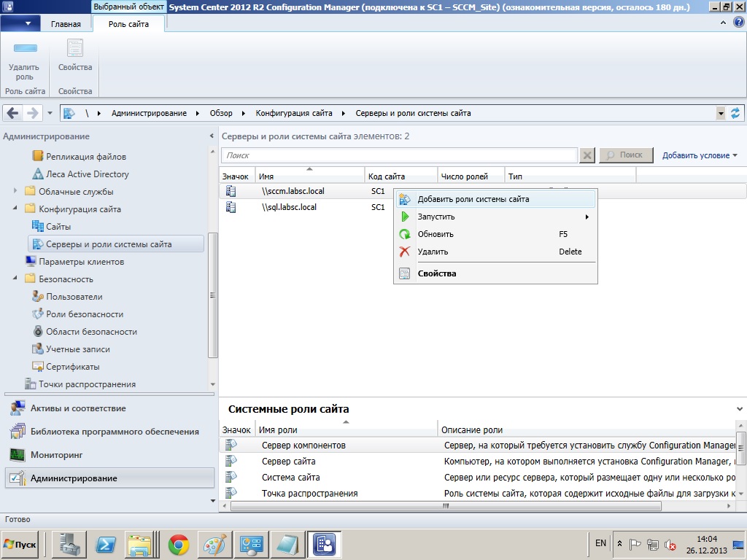Screen dimensions: 747x560
Task: Switch to the Роль сайта tab
Action: (x=128, y=24)
